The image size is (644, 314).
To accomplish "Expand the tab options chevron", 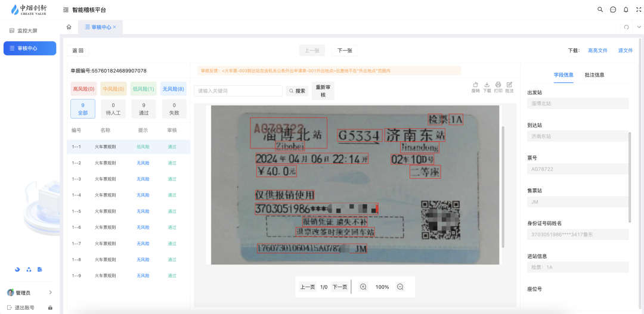I will [x=639, y=27].
